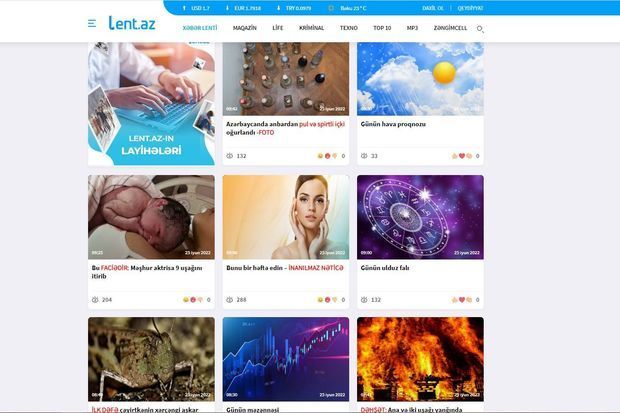620x413 pixels.
Task: Open the MP3 section
Action: click(x=412, y=28)
